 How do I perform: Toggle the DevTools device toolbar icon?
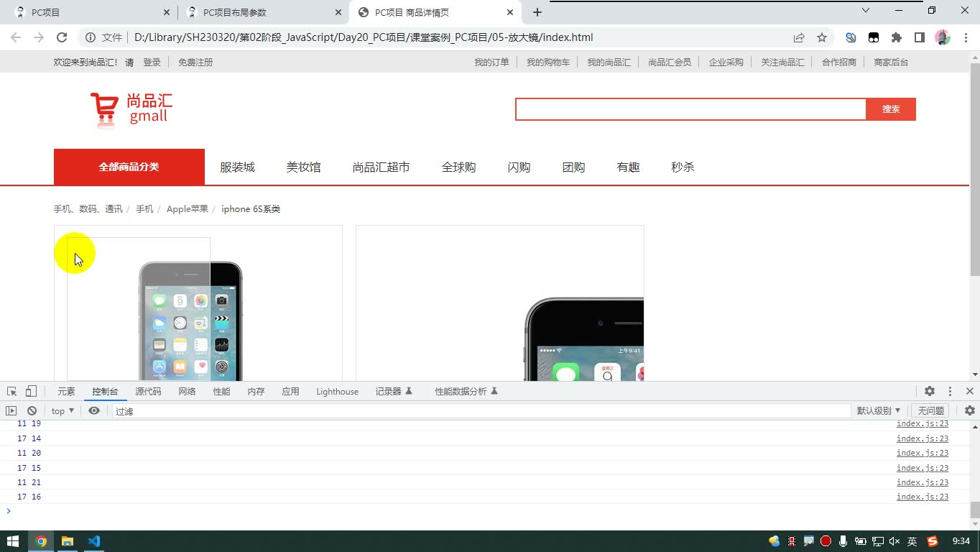click(x=31, y=391)
